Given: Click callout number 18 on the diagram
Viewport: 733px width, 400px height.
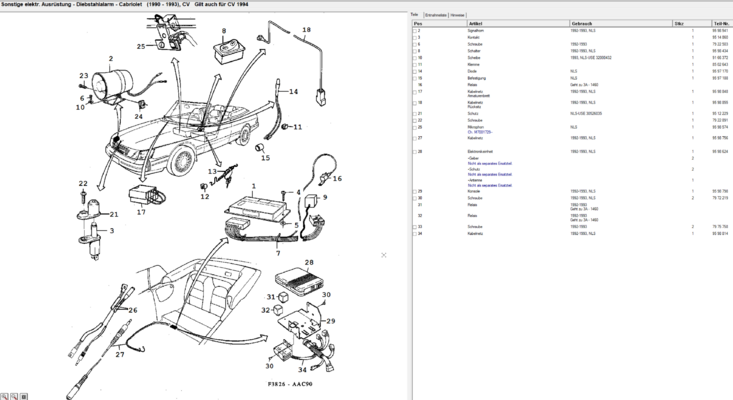Looking at the screenshot, I should pos(306,29).
